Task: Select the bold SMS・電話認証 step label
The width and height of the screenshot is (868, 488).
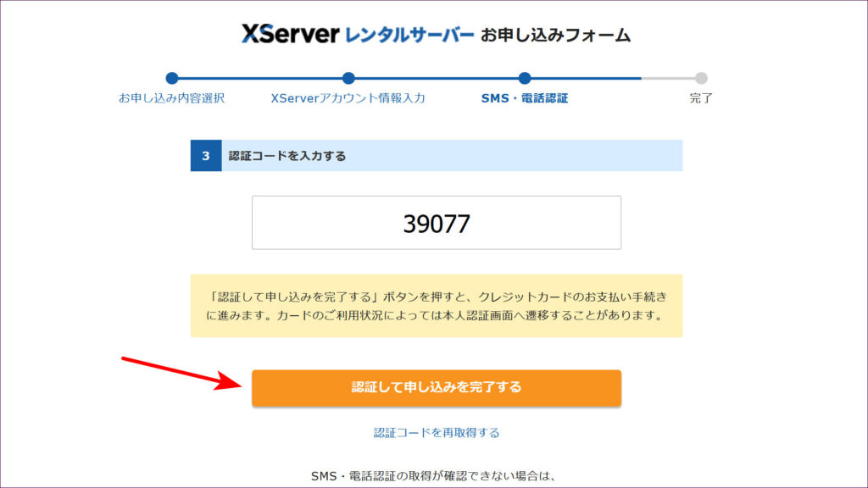Action: (x=525, y=98)
